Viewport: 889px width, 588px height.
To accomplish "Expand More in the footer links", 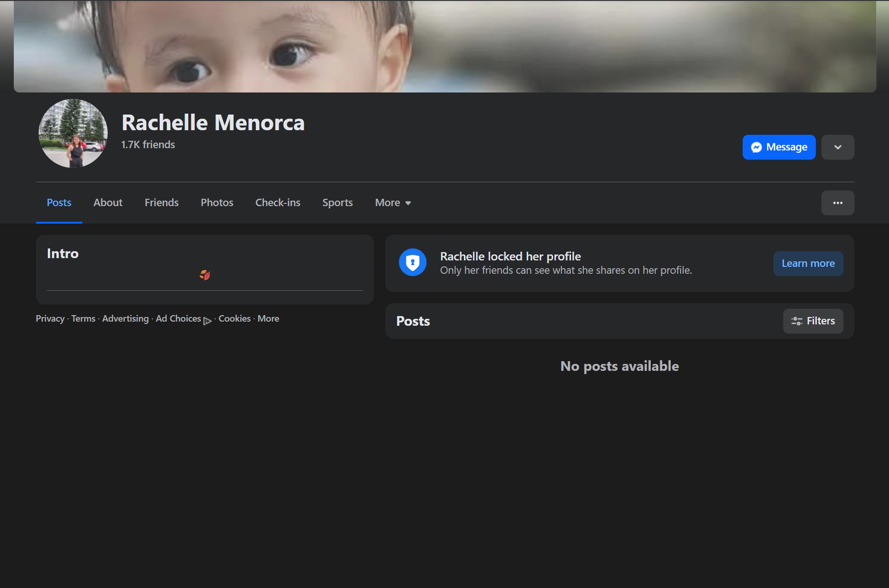I will tap(268, 318).
